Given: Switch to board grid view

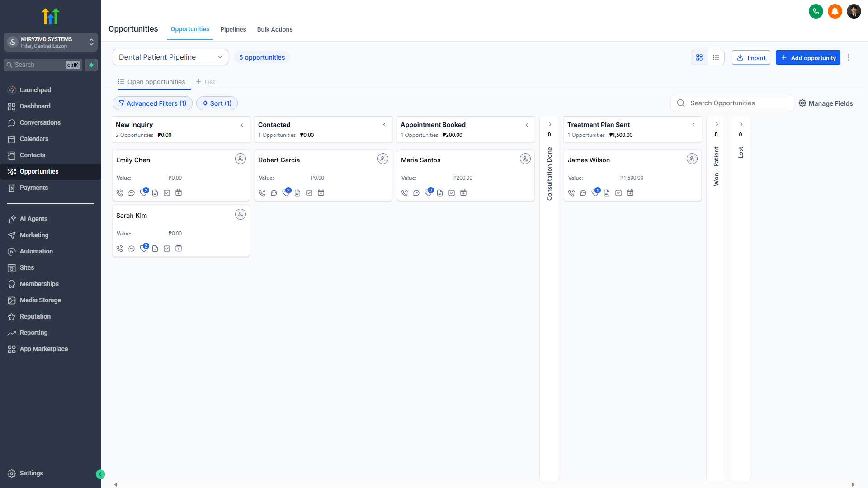Looking at the screenshot, I should point(699,57).
